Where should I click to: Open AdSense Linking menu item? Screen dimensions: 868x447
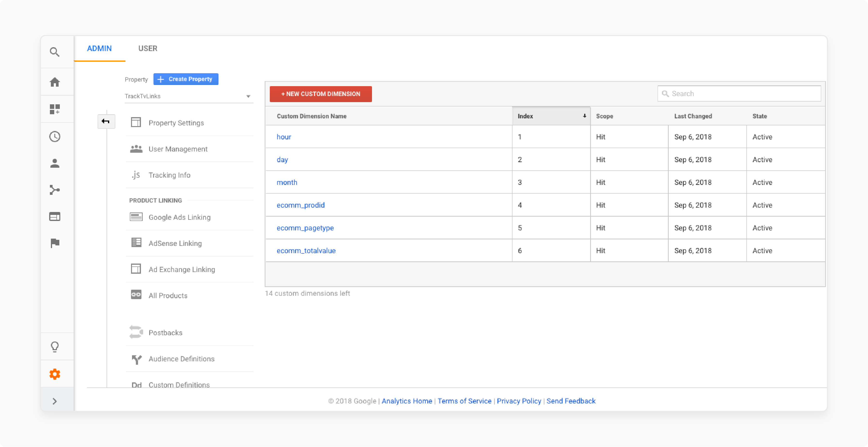[x=175, y=243]
